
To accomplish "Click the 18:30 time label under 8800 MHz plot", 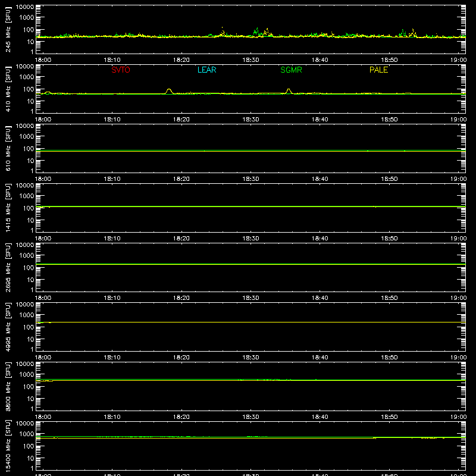I will 250,417.
